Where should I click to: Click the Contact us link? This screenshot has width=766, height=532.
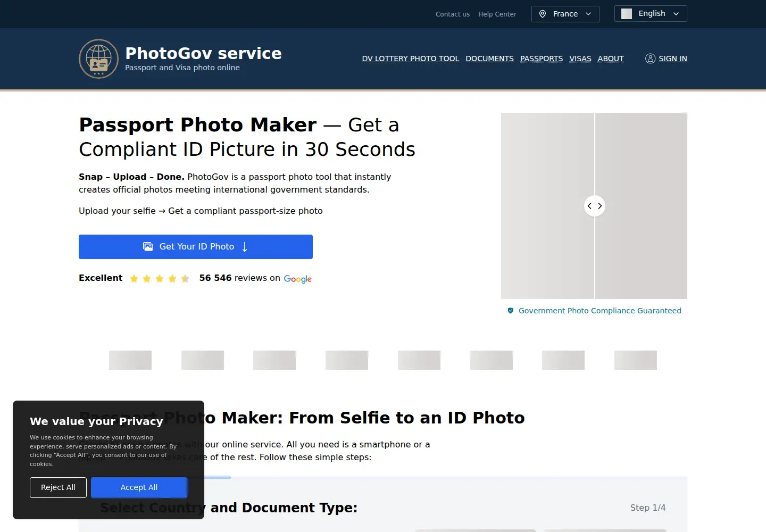[x=452, y=14]
